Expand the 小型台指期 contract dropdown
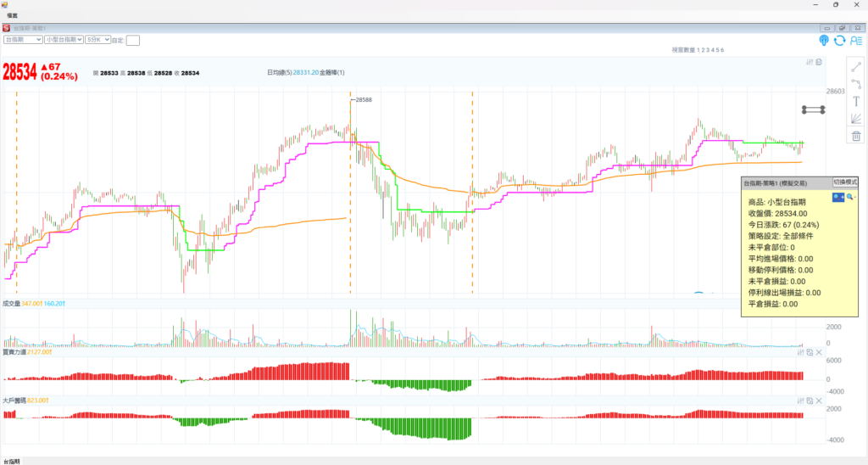The width and height of the screenshot is (868, 465). pyautogui.click(x=64, y=39)
